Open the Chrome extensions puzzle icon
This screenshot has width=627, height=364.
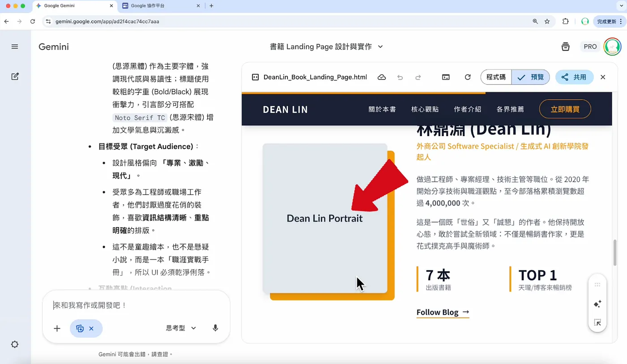tap(565, 21)
